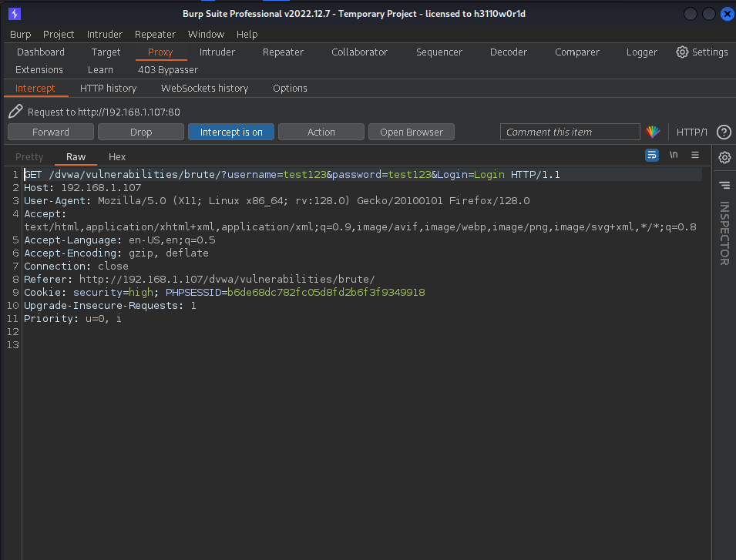The width and height of the screenshot is (736, 560).
Task: Open the Help menu
Action: (247, 34)
